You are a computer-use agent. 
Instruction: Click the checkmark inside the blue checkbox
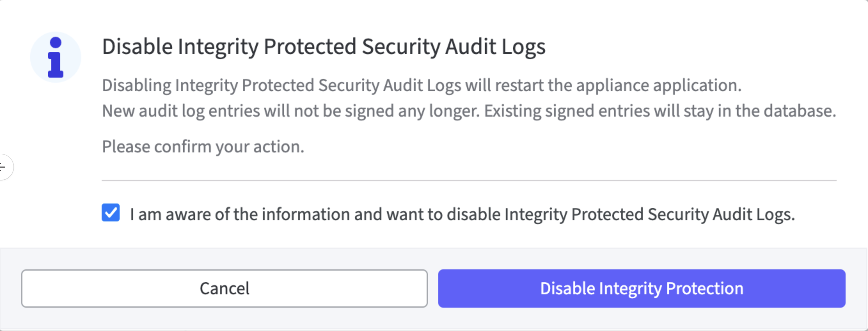coord(111,213)
